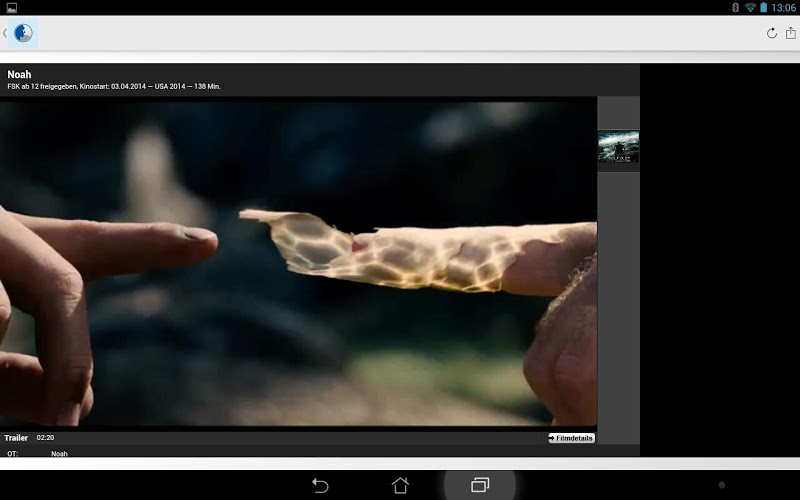This screenshot has height=500, width=800.
Task: Click the Trailer label
Action: [x=16, y=438]
